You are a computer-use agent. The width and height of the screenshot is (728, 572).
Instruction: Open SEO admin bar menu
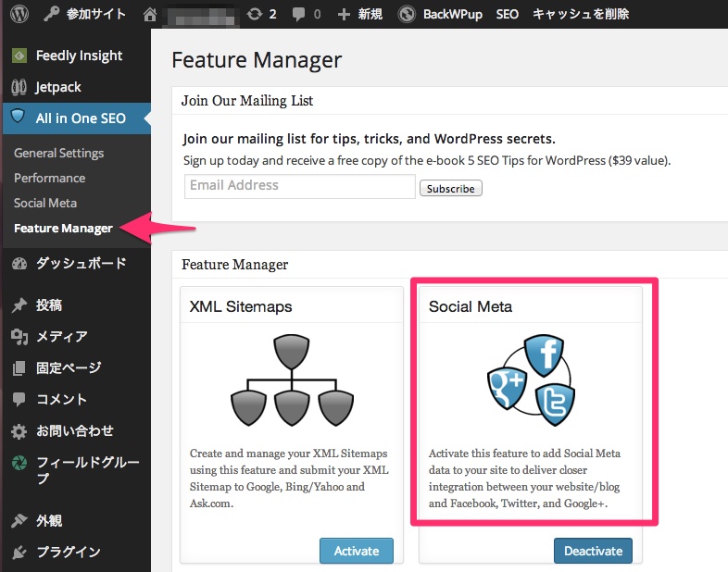coord(507,15)
